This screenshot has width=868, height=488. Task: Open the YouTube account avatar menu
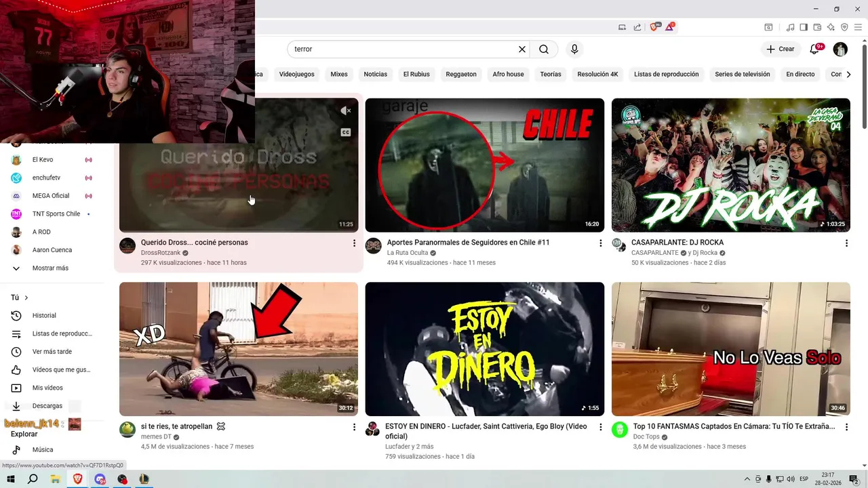(840, 49)
